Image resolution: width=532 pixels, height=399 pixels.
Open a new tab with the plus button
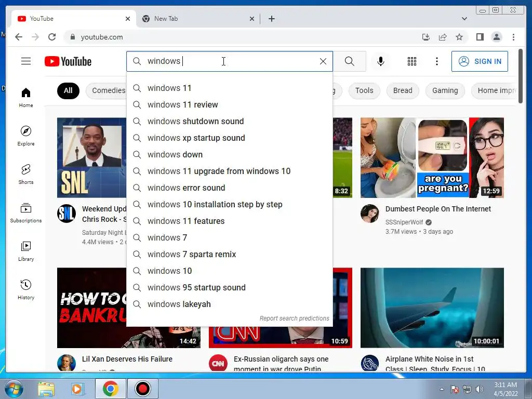click(271, 19)
